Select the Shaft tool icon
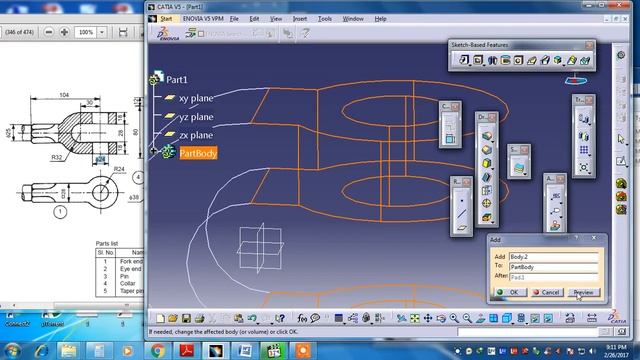Image resolution: width=640 pixels, height=360 pixels. [492, 60]
